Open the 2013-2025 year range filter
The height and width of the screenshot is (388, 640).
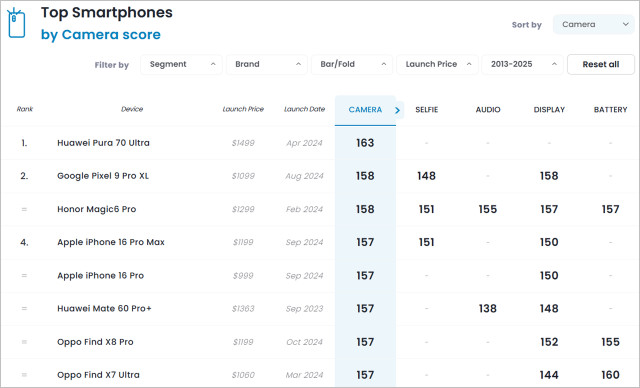(x=522, y=64)
